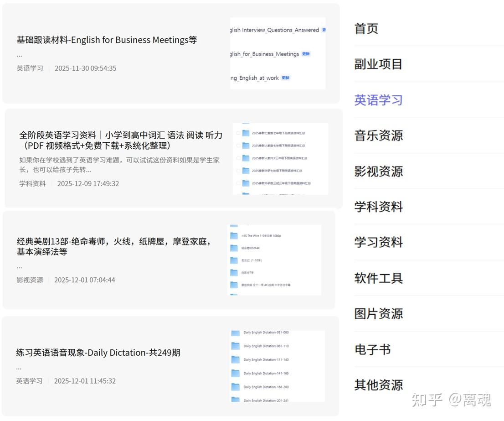
Task: Go to 副业项目 category in sidebar
Action: coord(378,64)
